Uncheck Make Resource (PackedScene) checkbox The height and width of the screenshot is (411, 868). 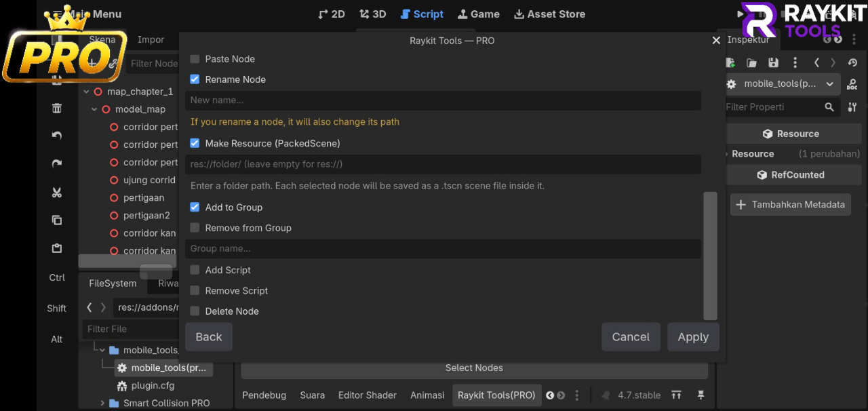[x=195, y=143]
